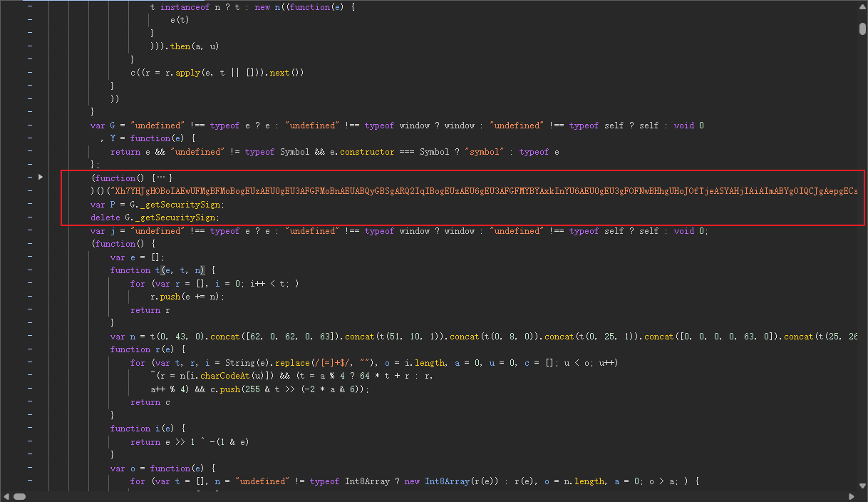The width and height of the screenshot is (868, 502).
Task: Click 'c((r = r.apply(e, t || [])).next())' line
Action: 217,73
